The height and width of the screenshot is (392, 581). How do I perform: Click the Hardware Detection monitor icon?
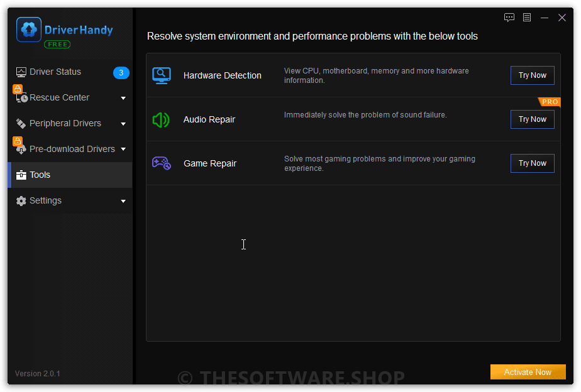tap(162, 75)
